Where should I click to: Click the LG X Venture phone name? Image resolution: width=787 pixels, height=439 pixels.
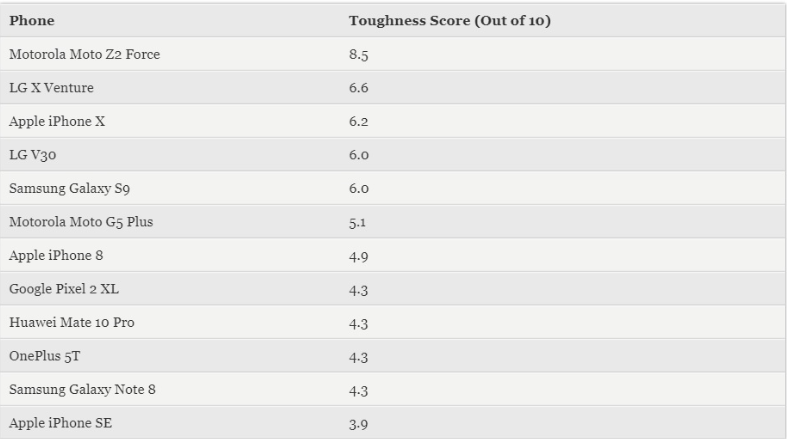pos(52,88)
